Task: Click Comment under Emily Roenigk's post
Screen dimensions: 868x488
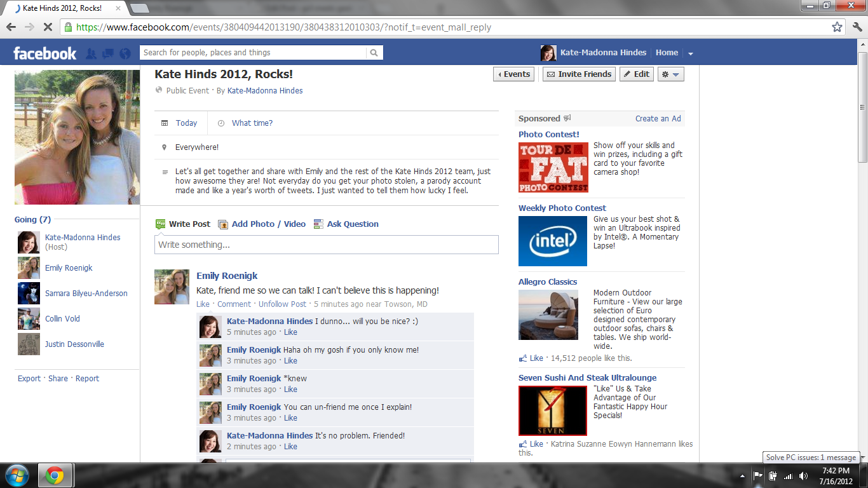Action: pos(234,304)
